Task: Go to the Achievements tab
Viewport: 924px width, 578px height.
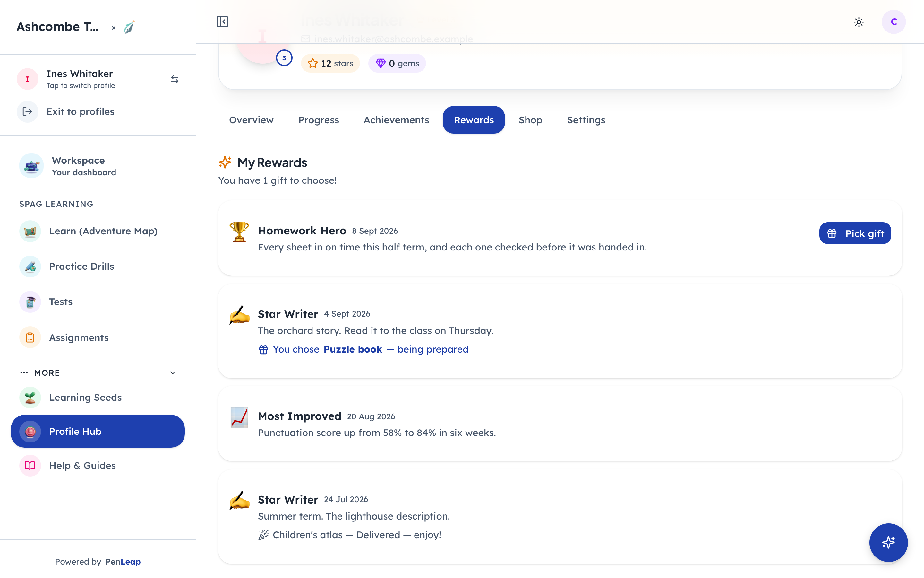Action: click(396, 120)
